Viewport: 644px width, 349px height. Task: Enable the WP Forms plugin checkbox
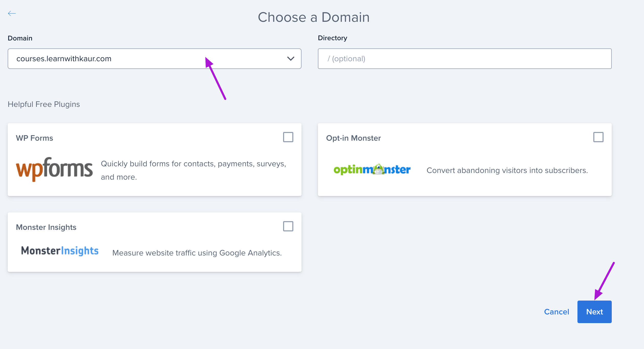click(288, 137)
